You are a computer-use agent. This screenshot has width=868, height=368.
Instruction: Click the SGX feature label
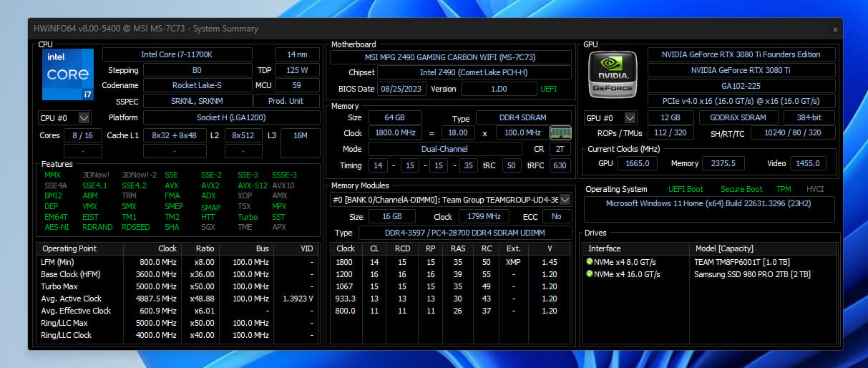click(208, 227)
